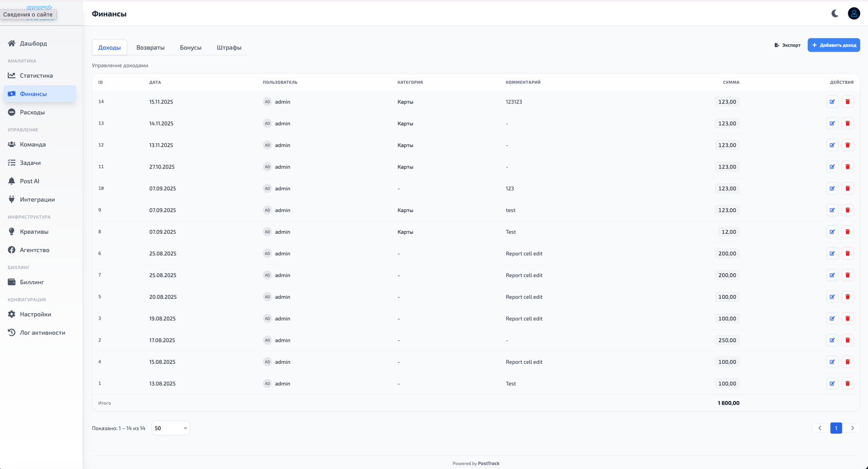Click edit icon for income ID 14
The image size is (868, 469).
832,102
